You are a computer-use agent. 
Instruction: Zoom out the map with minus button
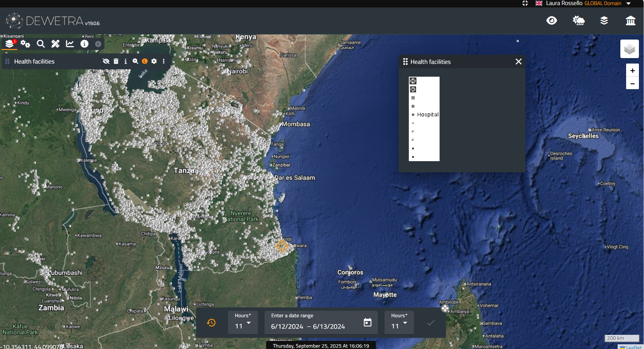pyautogui.click(x=632, y=83)
